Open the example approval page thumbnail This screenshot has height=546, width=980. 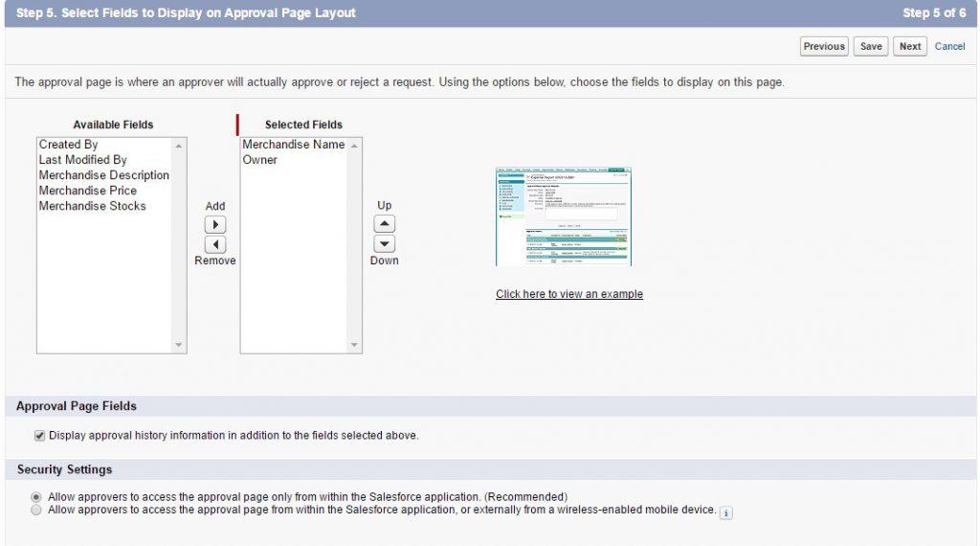point(564,216)
